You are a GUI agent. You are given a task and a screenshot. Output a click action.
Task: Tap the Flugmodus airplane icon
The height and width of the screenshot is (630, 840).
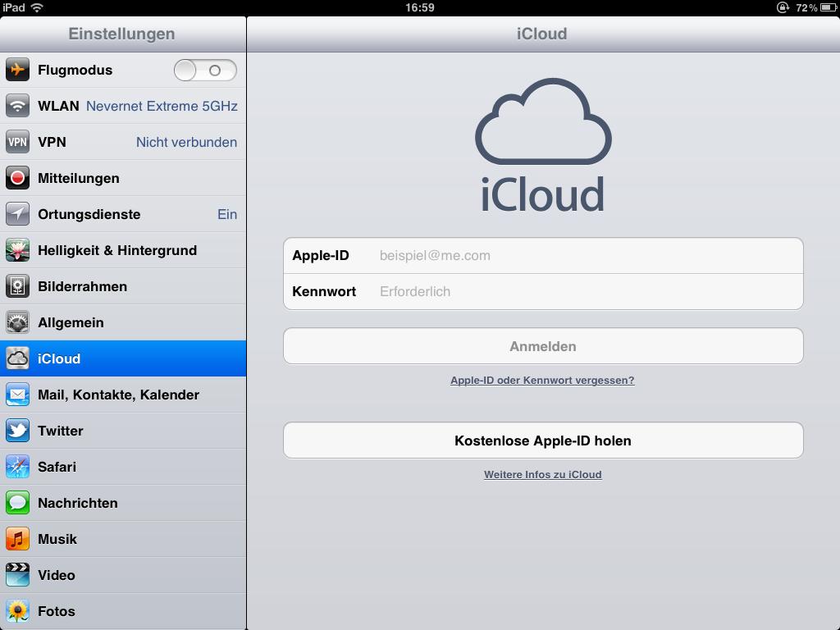18,71
